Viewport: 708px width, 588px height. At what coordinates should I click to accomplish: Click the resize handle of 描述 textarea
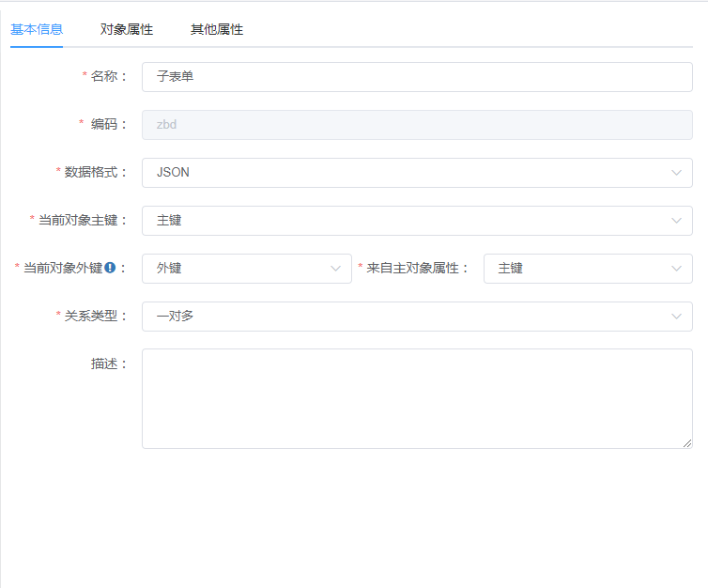point(687,443)
